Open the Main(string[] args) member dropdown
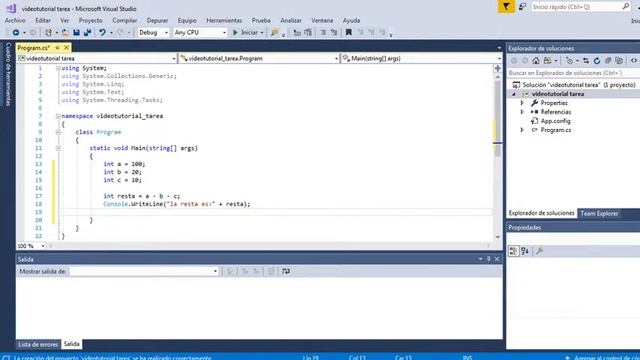640x360 pixels. click(x=421, y=58)
